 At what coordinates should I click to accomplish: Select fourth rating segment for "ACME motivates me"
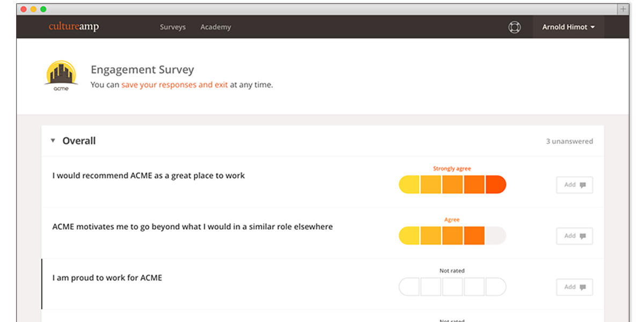(474, 236)
